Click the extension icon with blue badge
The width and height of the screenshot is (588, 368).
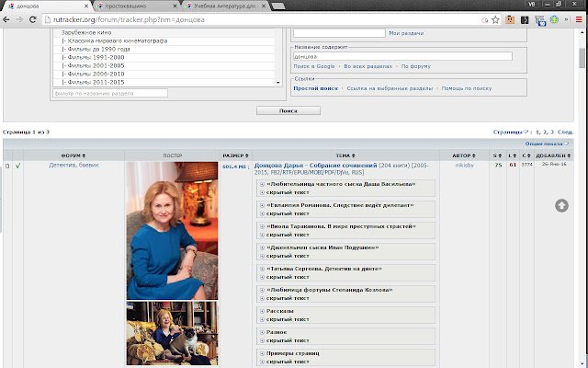540,20
